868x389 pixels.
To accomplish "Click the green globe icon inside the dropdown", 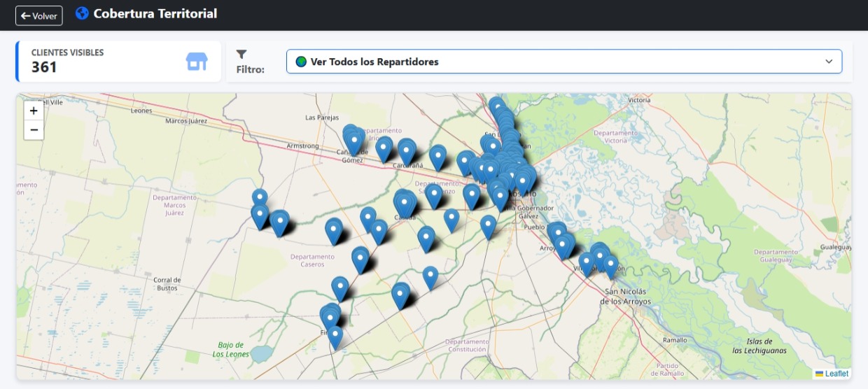I will tap(302, 62).
